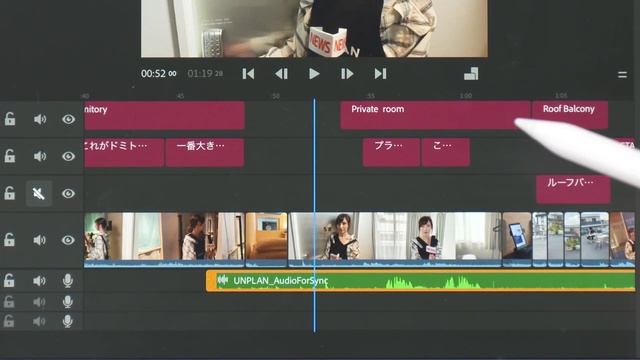
Task: Click the :45 mark on timeline ruler
Action: click(x=180, y=96)
